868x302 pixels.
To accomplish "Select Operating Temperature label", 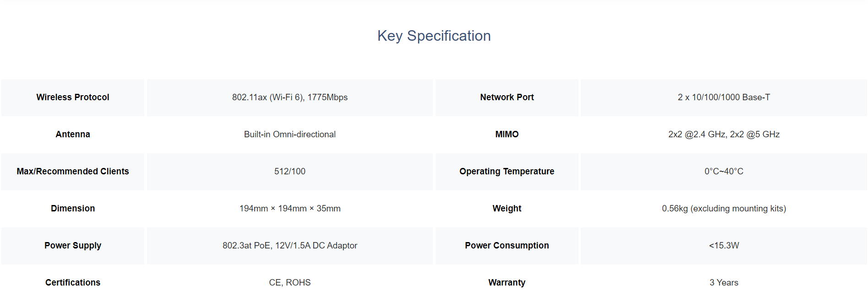I will pyautogui.click(x=507, y=172).
